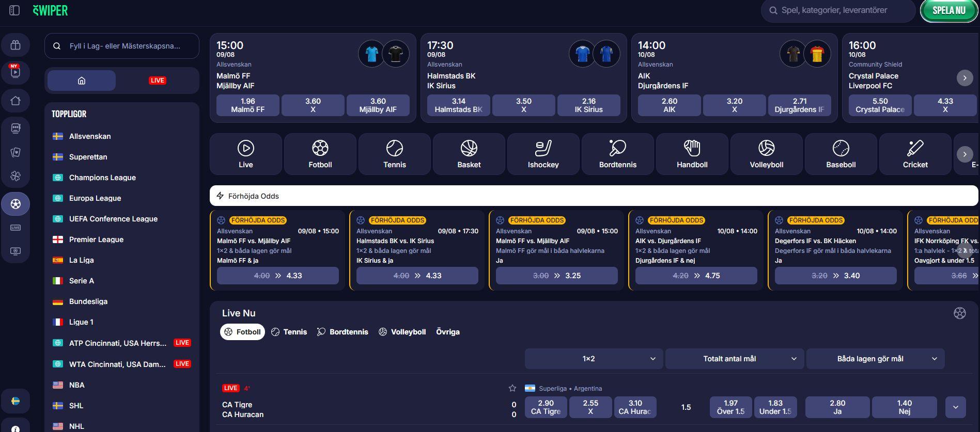
Task: Switch to the LIVE tab in sportsbook panel
Action: (158, 81)
